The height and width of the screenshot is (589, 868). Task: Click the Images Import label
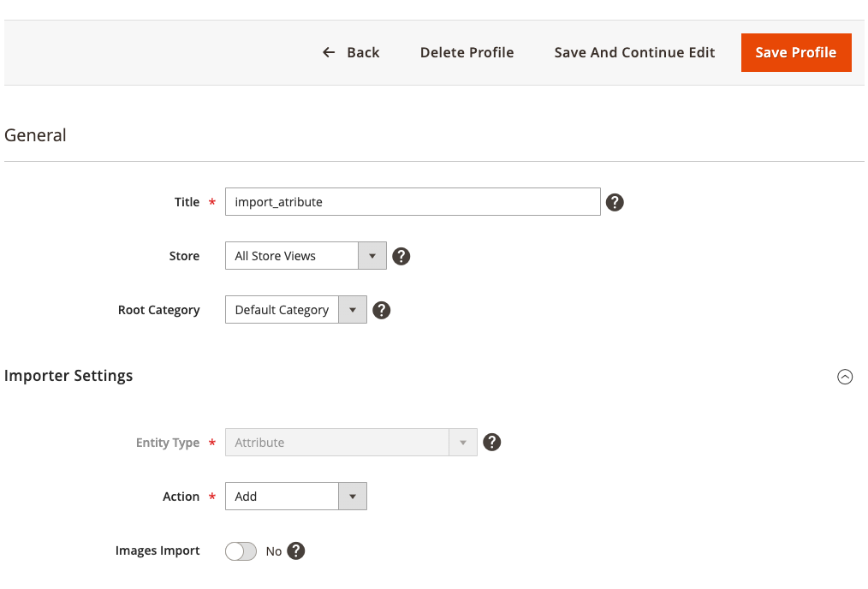pyautogui.click(x=158, y=550)
